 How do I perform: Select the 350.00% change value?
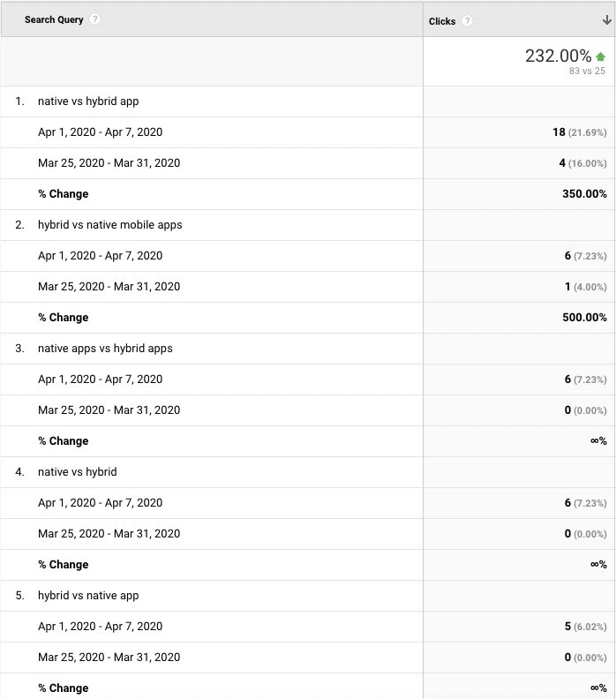click(584, 194)
